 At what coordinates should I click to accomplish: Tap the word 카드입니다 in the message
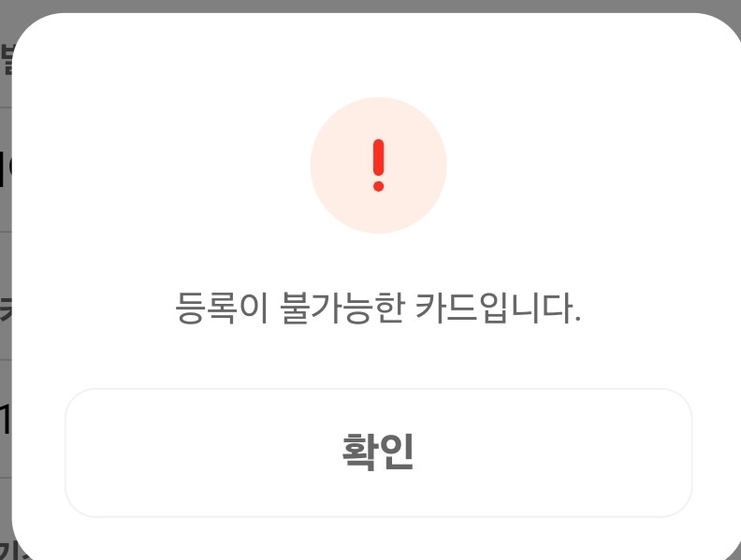[x=498, y=308]
